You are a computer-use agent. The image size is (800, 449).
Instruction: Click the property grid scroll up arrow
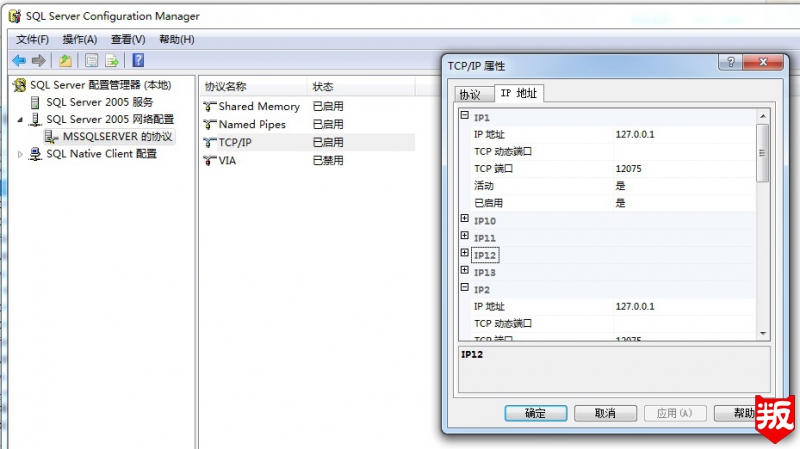coord(762,116)
